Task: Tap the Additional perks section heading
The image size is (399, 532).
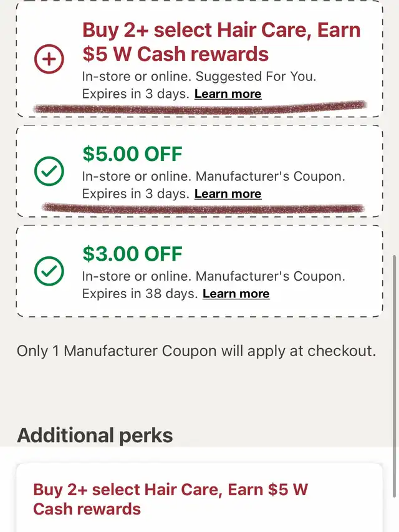Action: [95, 435]
